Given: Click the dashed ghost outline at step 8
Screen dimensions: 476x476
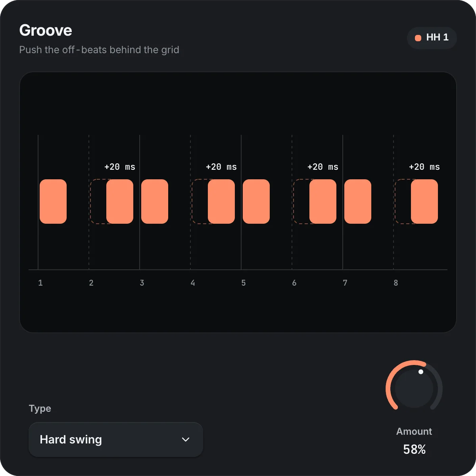Looking at the screenshot, I should (403, 202).
